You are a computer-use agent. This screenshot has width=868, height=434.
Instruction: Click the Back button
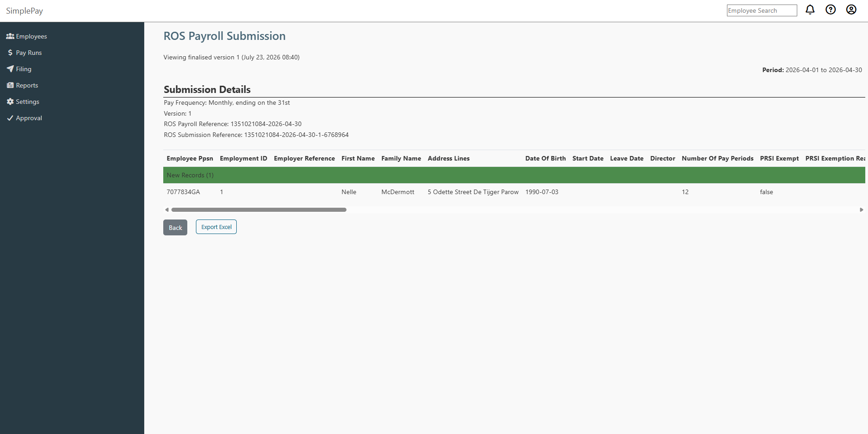pyautogui.click(x=175, y=228)
